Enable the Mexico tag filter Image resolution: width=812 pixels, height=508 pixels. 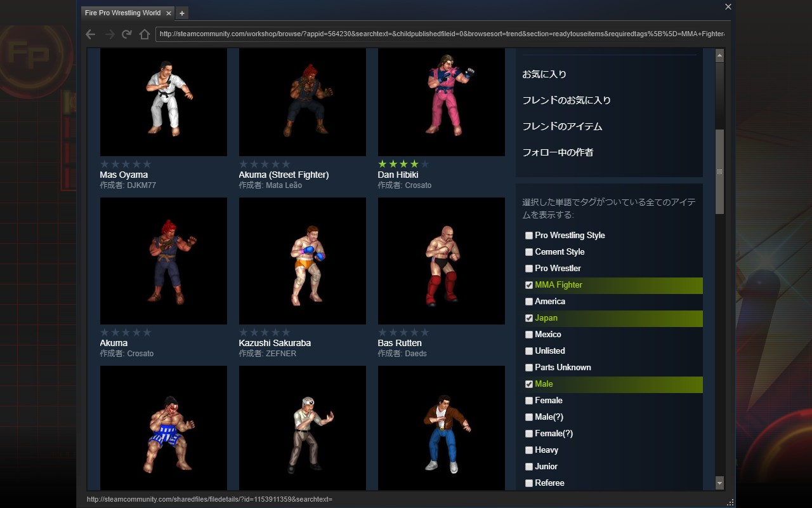[529, 335]
